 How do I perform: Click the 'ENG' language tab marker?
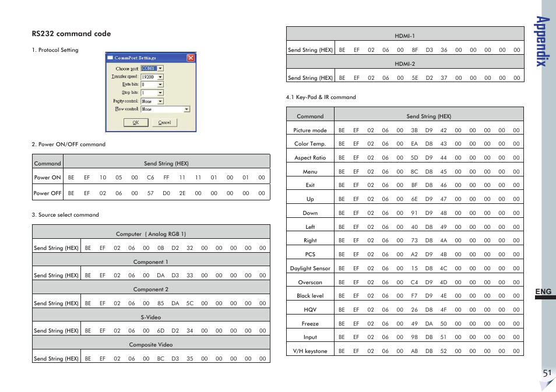(x=544, y=292)
